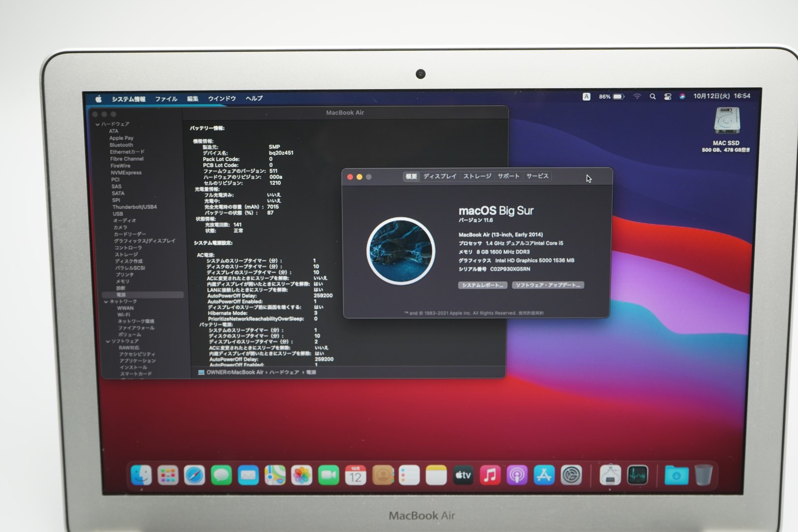798x532 pixels.
Task: Select Bluetooth in the hardware list
Action: 121,145
